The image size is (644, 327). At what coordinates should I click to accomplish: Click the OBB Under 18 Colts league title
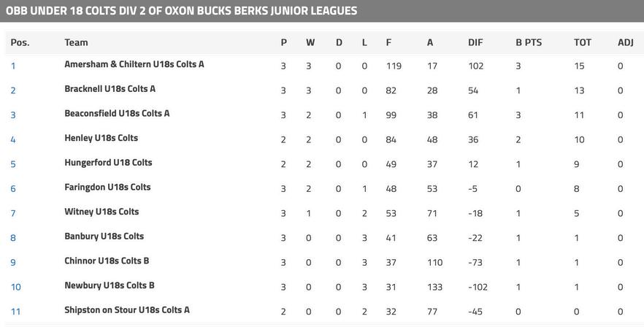[x=181, y=10]
